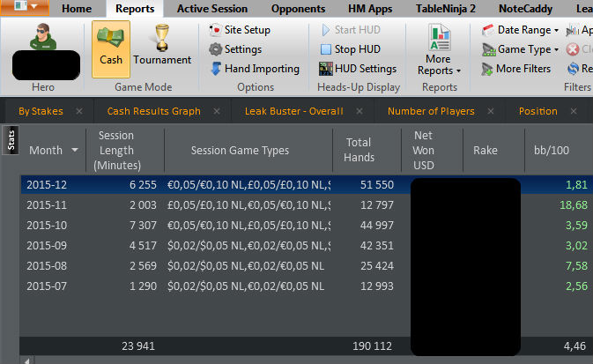
Task: Close the Position tab
Action: [574, 111]
